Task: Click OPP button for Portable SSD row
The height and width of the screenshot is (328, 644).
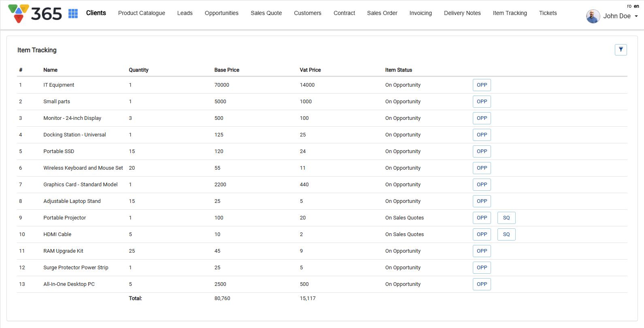Action: coord(482,151)
